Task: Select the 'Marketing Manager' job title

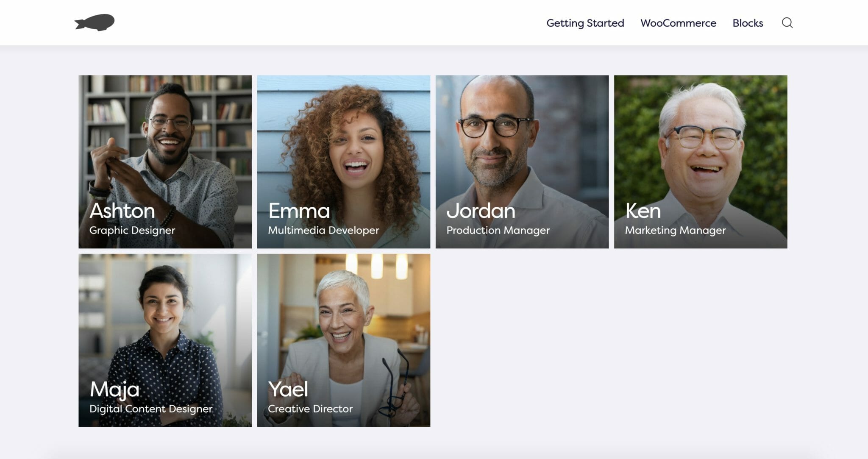Action: [675, 230]
